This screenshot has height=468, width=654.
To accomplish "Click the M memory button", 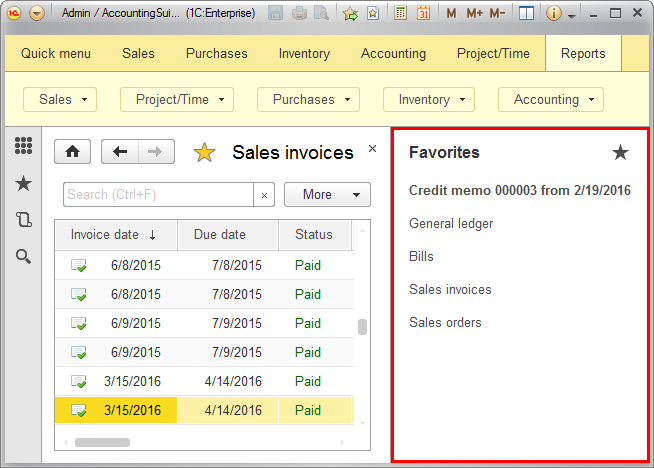I will tap(451, 13).
